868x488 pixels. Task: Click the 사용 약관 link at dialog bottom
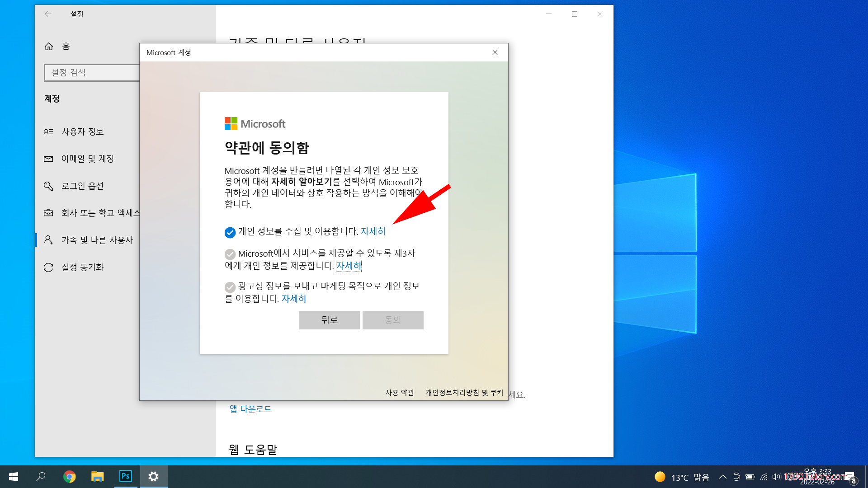400,393
